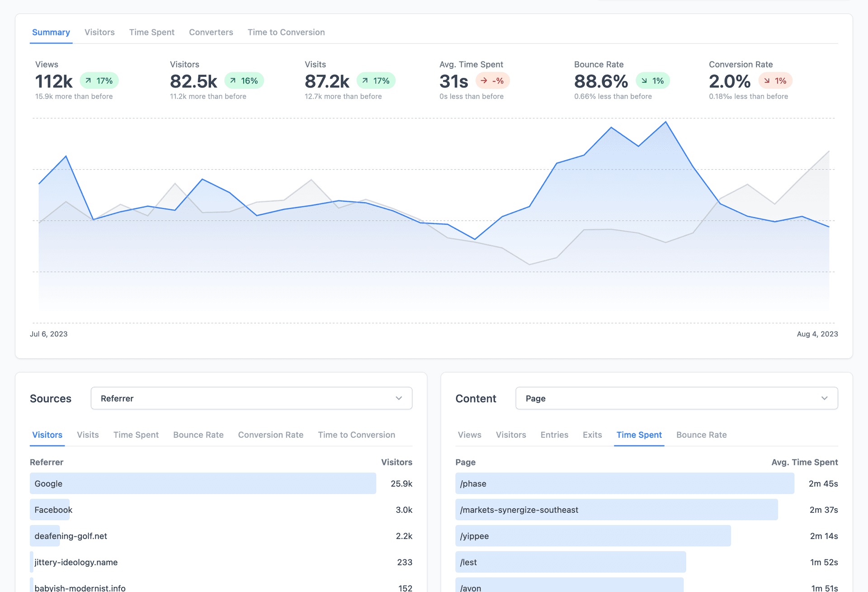
Task: Click the Bounce Rate 1% decrease badge
Action: click(653, 81)
